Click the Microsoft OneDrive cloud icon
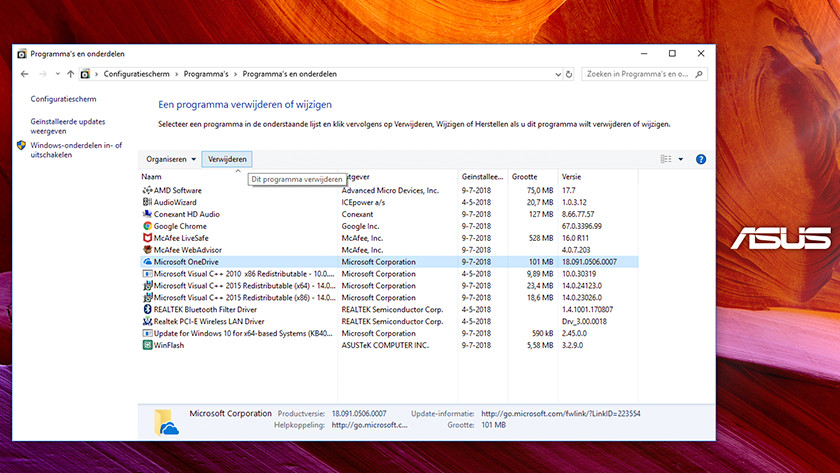This screenshot has height=473, width=840. (x=147, y=262)
